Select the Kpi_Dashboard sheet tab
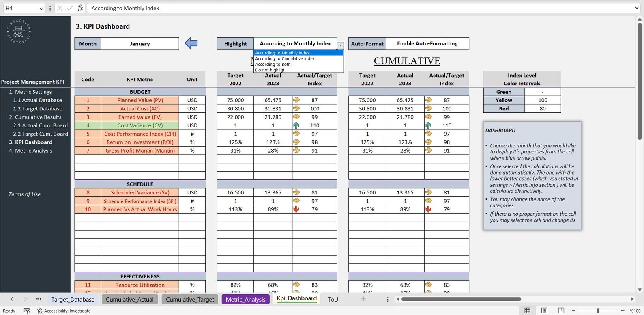The width and height of the screenshot is (644, 315). click(297, 298)
